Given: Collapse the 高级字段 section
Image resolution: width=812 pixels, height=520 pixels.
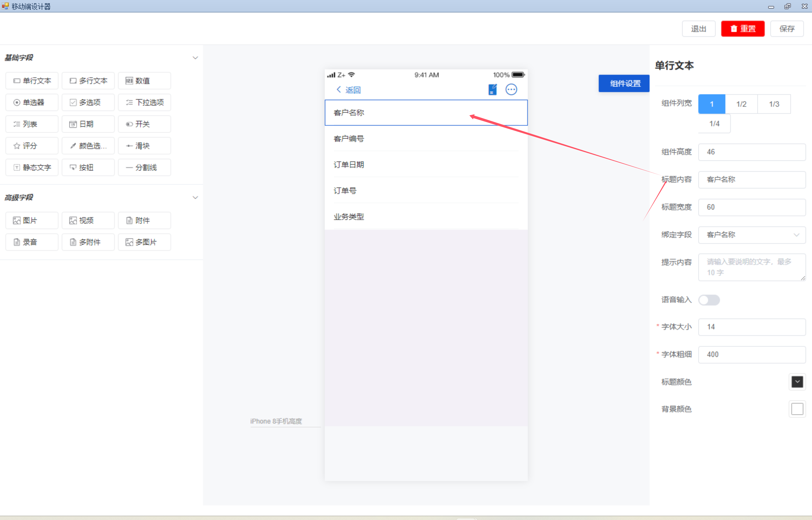Looking at the screenshot, I should point(195,197).
